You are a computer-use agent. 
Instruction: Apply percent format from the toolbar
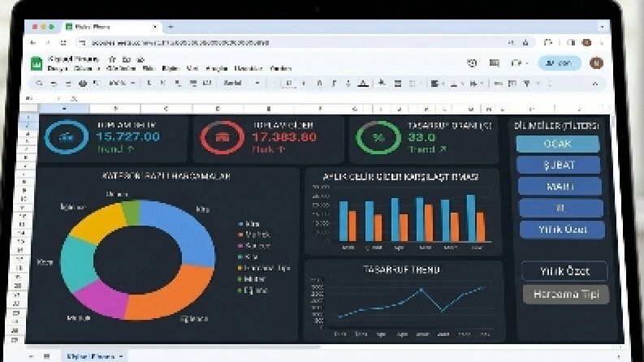click(x=163, y=84)
